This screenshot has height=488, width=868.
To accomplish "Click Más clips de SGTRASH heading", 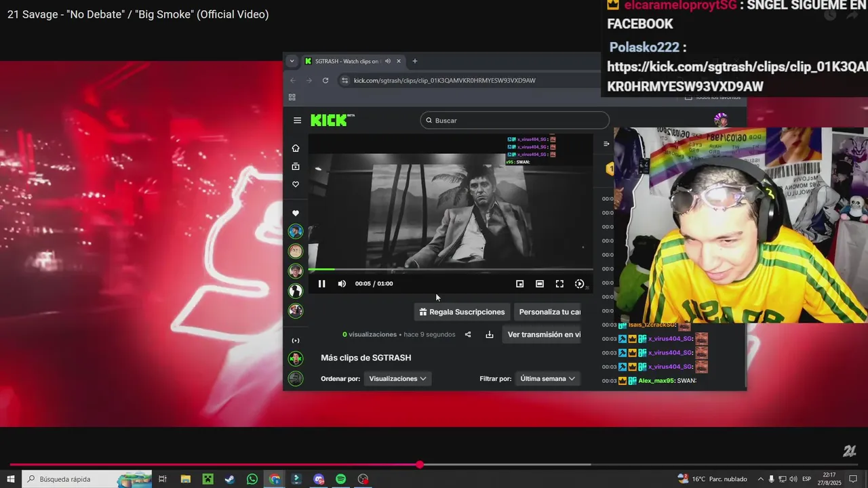I will [366, 358].
